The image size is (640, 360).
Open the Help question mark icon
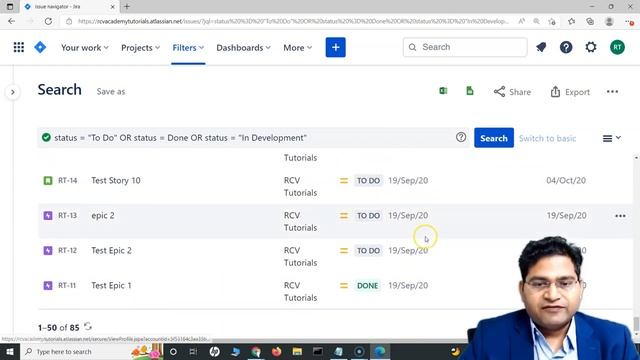[x=566, y=47]
